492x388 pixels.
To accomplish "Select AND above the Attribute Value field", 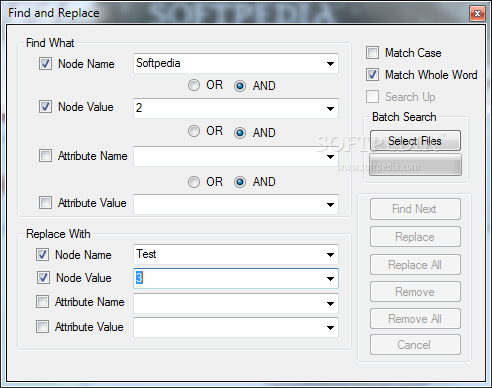I will [x=240, y=182].
